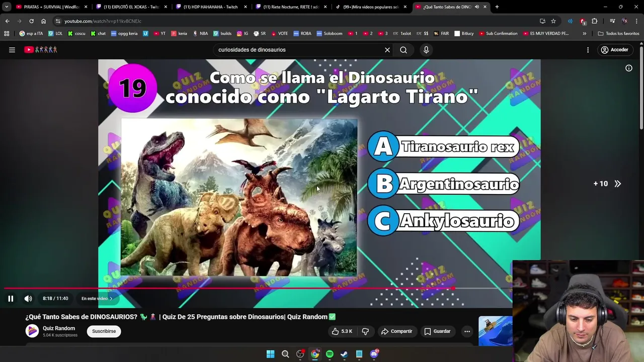Viewport: 644px width, 362px height.
Task: Open YouTube settings three-dot menu
Action: click(588, 50)
